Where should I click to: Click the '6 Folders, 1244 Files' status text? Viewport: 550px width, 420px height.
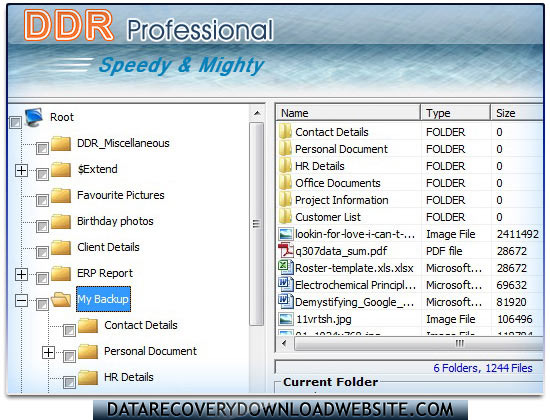pyautogui.click(x=483, y=368)
